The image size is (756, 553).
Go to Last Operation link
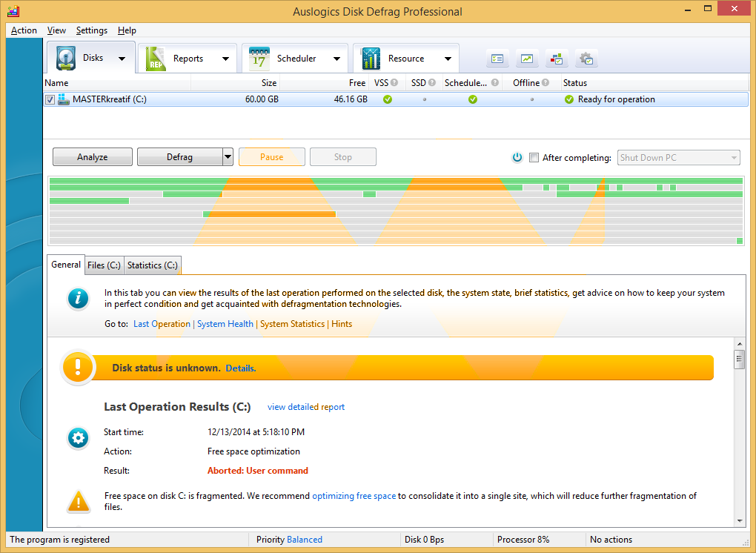coord(162,324)
